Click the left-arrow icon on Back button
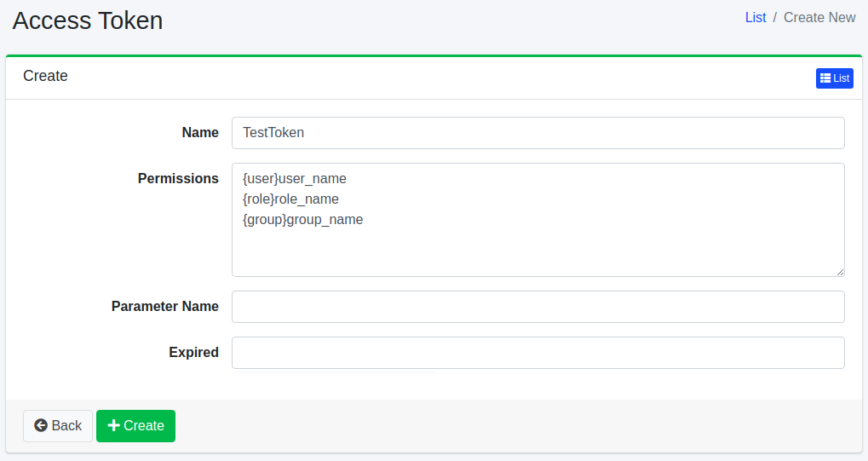The image size is (868, 461). tap(41, 426)
